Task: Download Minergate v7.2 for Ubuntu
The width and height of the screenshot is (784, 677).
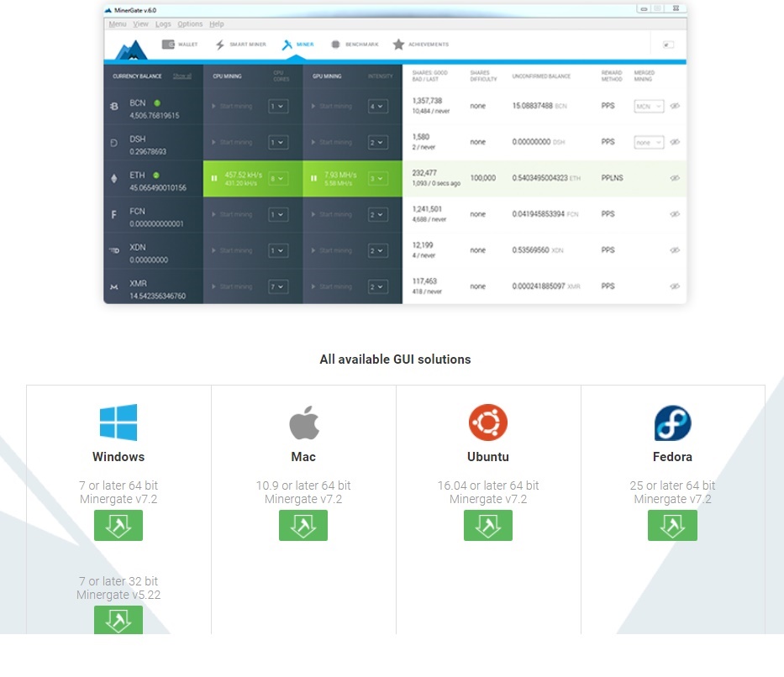Action: pos(488,525)
